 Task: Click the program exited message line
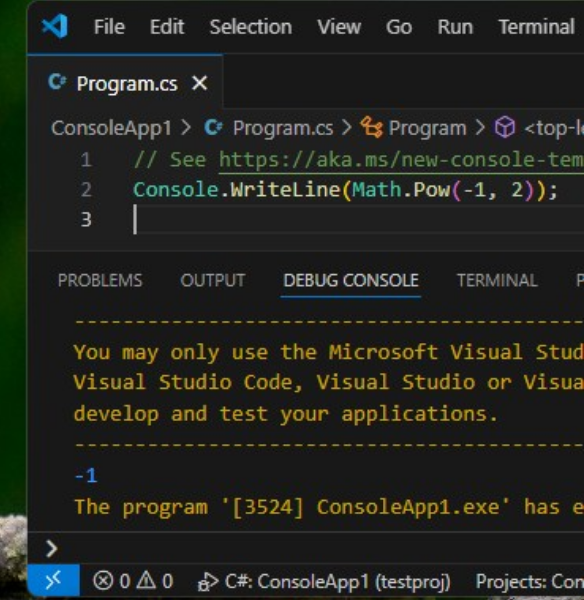point(329,507)
